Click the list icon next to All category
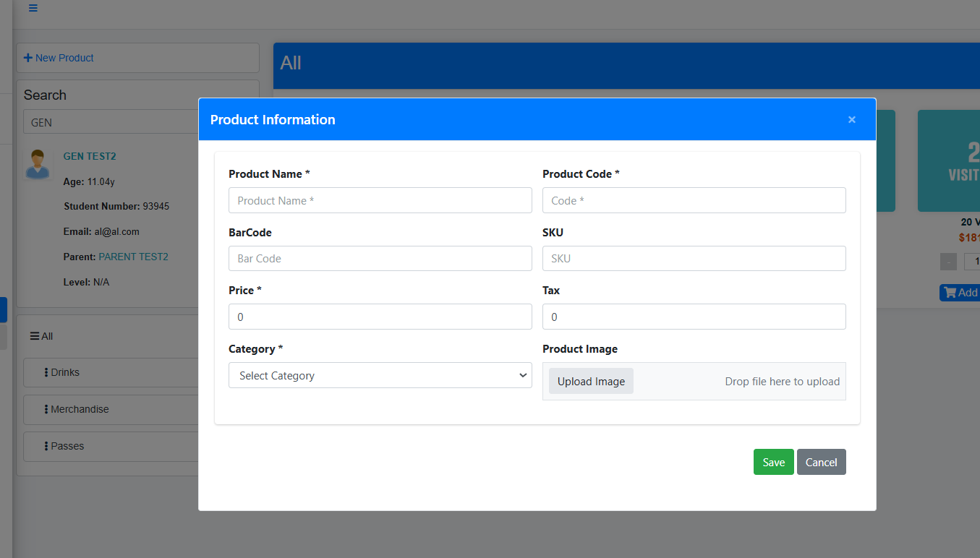Screen dimensions: 980x558 click(x=35, y=336)
